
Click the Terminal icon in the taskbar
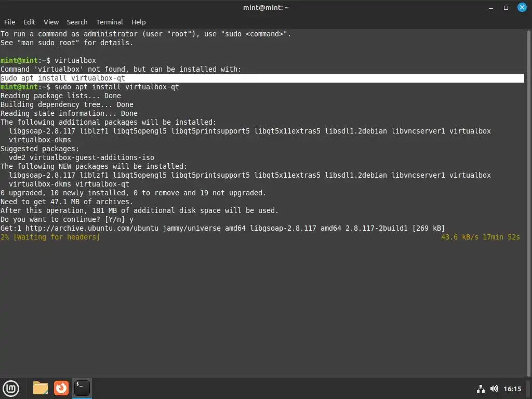click(82, 388)
